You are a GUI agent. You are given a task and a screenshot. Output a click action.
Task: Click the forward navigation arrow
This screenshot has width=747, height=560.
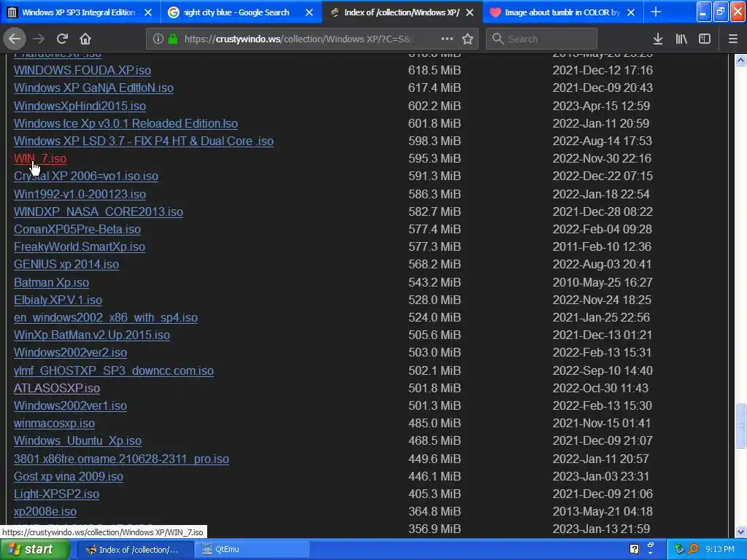point(39,39)
